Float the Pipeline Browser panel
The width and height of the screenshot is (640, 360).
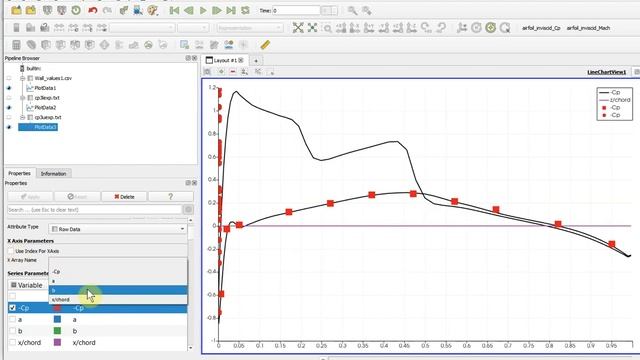click(x=188, y=58)
